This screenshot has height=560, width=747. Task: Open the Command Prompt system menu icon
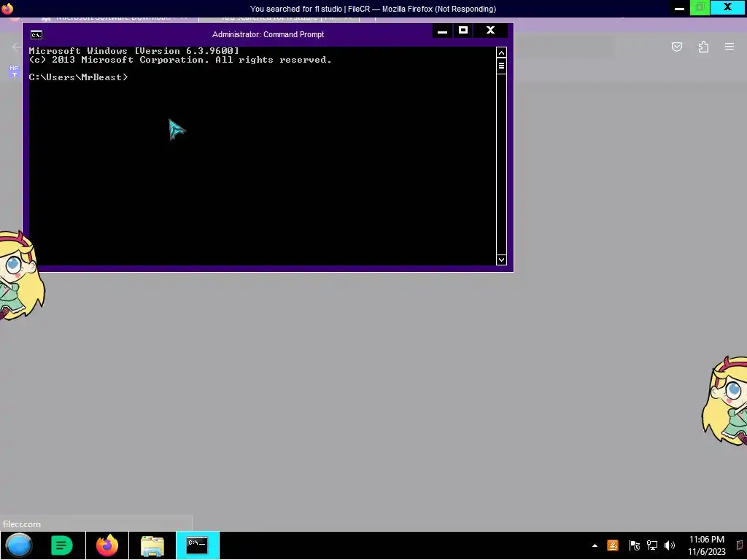click(36, 35)
